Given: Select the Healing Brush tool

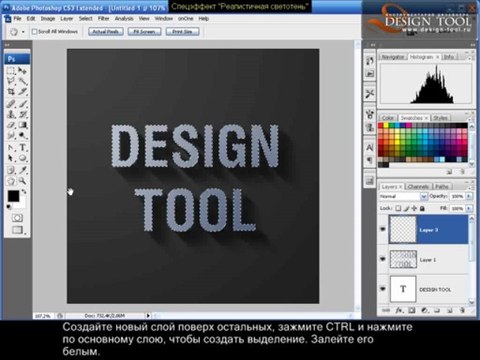Looking at the screenshot, I should click(x=11, y=104).
